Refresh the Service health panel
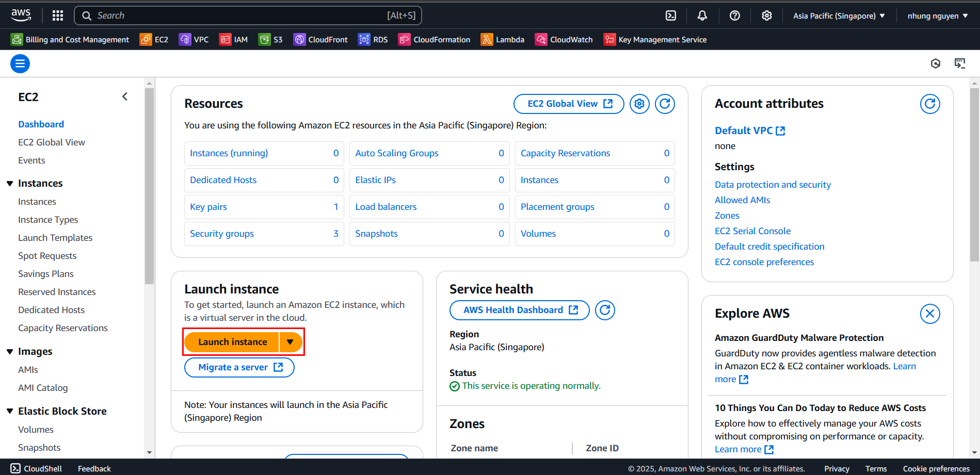The height and width of the screenshot is (475, 980). [605, 310]
